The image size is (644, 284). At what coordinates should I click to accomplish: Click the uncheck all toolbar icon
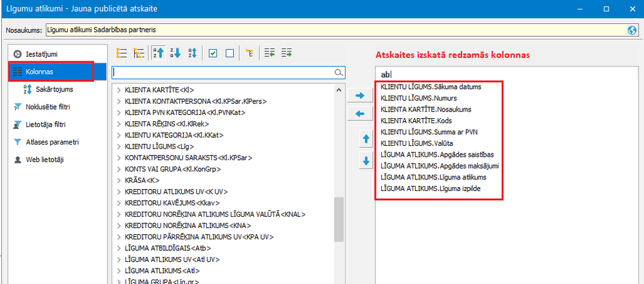pyautogui.click(x=230, y=53)
